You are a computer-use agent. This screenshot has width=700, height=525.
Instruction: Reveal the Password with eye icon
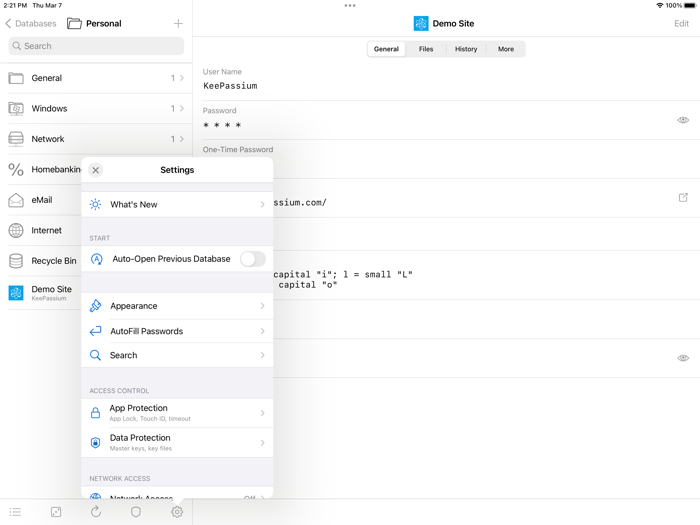point(683,120)
